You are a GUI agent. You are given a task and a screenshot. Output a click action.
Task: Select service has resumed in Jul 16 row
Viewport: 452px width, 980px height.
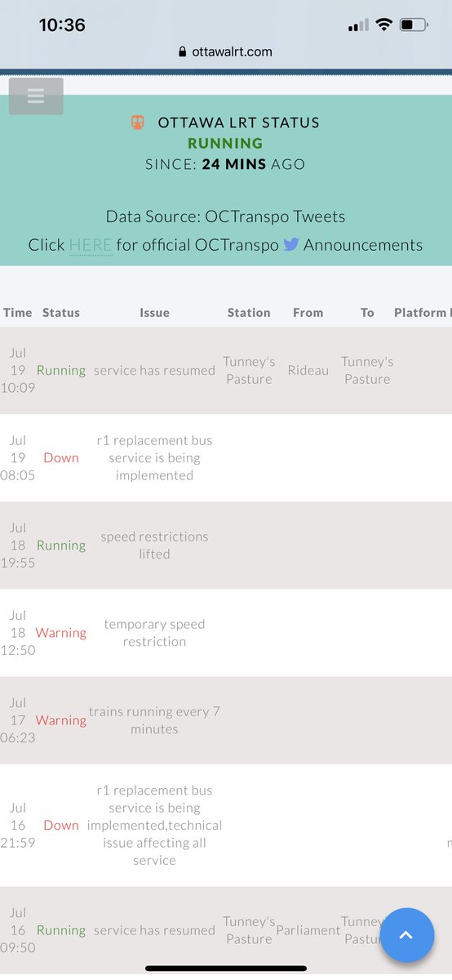(x=154, y=929)
